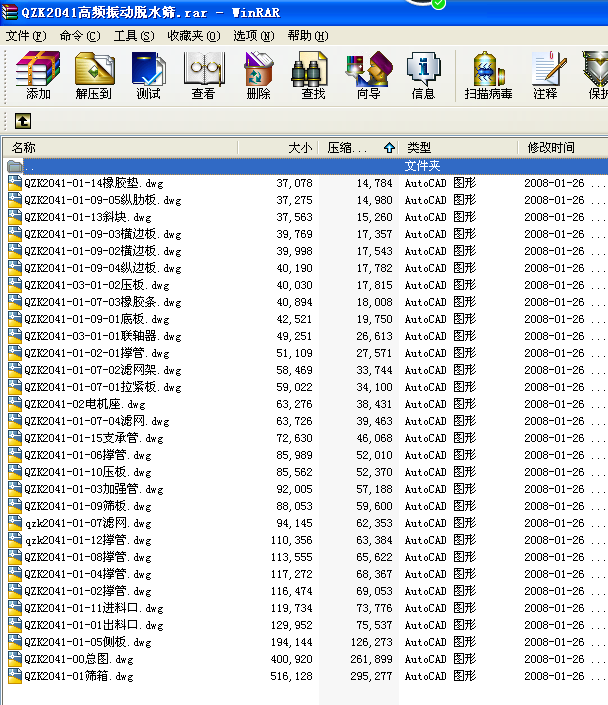
Task: Sort by Type (类型) column header
Action: click(458, 147)
